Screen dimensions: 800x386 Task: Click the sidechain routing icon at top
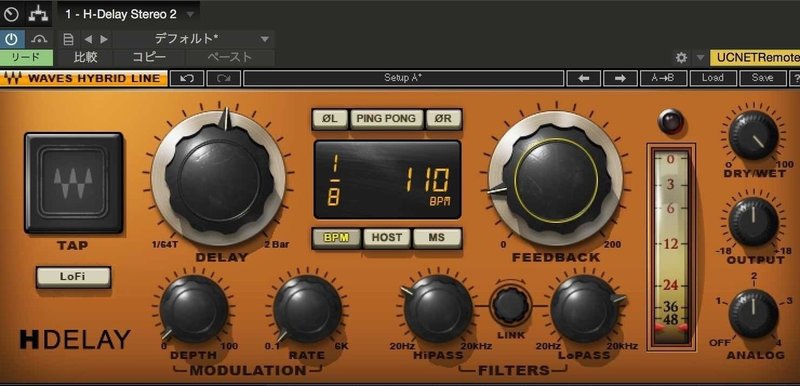tap(39, 14)
